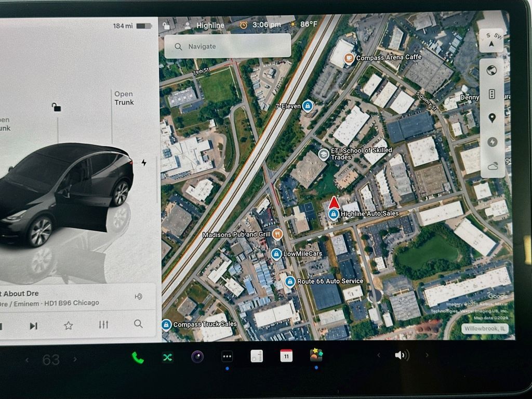532x399 pixels.
Task: Select the LowMileCars map pin
Action: coord(276,254)
